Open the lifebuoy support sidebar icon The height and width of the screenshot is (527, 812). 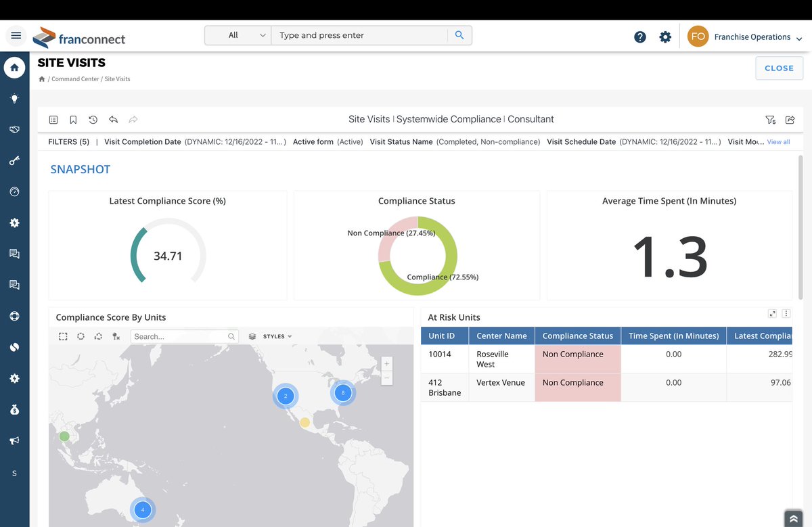14,316
